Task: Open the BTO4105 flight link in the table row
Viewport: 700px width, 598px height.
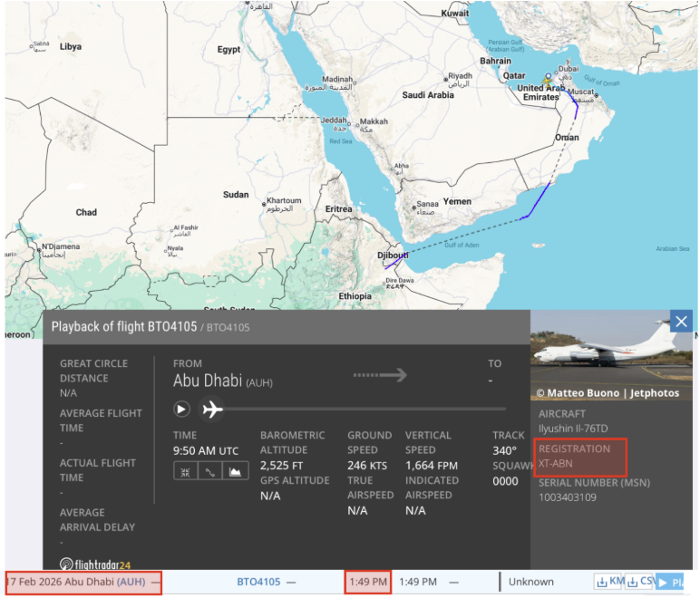Action: coord(258,582)
